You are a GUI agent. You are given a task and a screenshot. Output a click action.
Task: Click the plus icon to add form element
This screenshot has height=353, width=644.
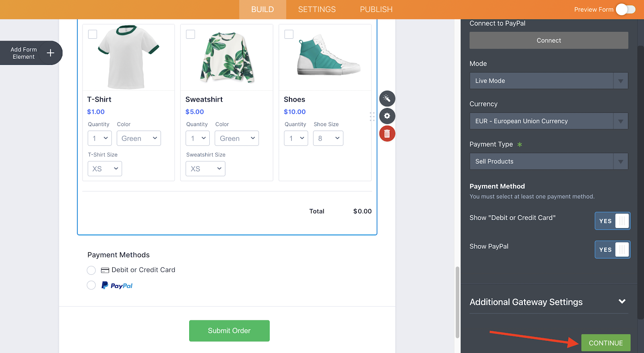50,53
